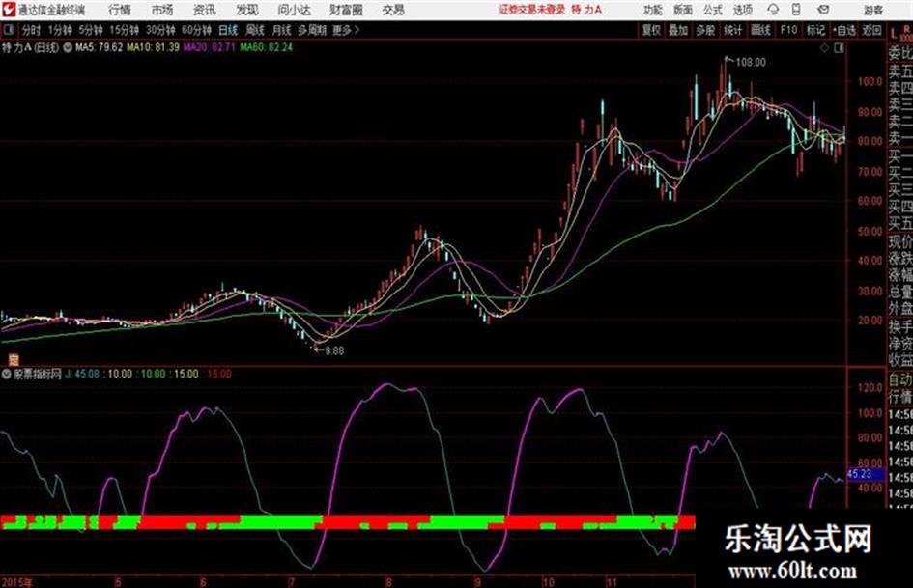Viewport: 913px width, 588px height.
Task: Click the 统计 statistics button
Action: pos(733,30)
